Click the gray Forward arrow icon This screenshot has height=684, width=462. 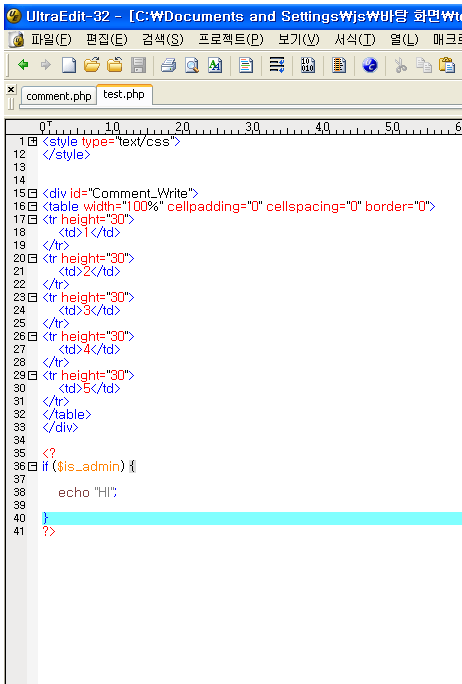point(46,65)
